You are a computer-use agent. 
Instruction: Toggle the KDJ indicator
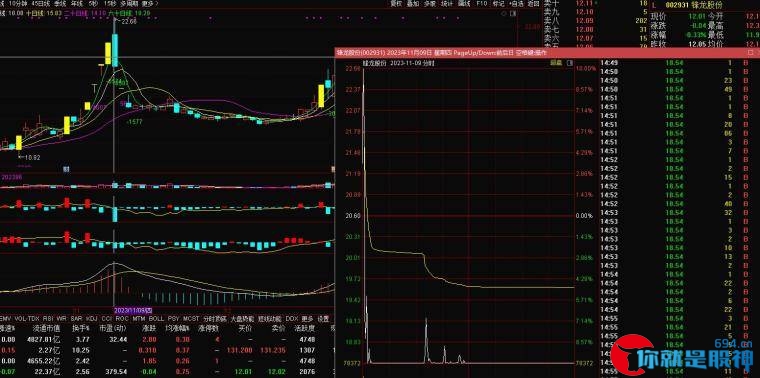91,319
